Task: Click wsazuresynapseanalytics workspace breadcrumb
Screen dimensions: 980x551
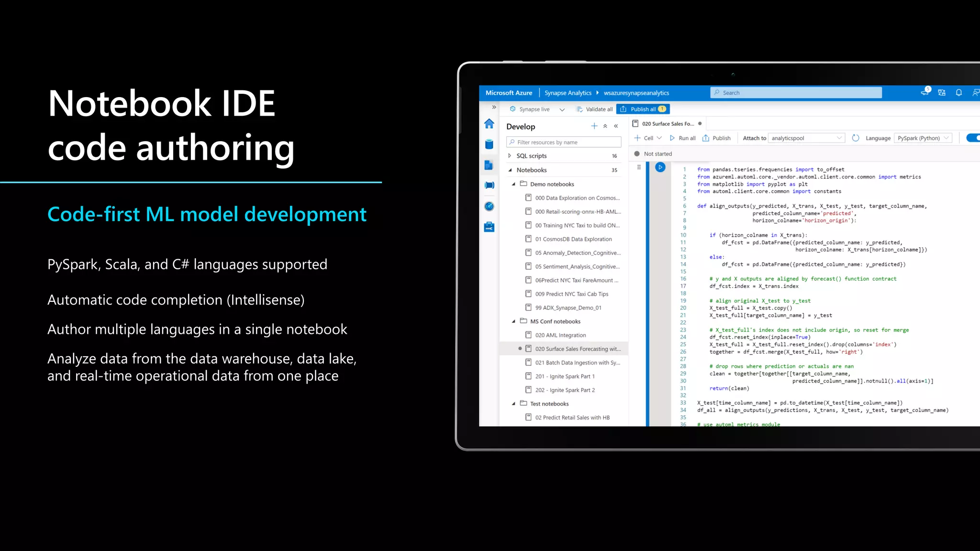Action: pyautogui.click(x=636, y=93)
